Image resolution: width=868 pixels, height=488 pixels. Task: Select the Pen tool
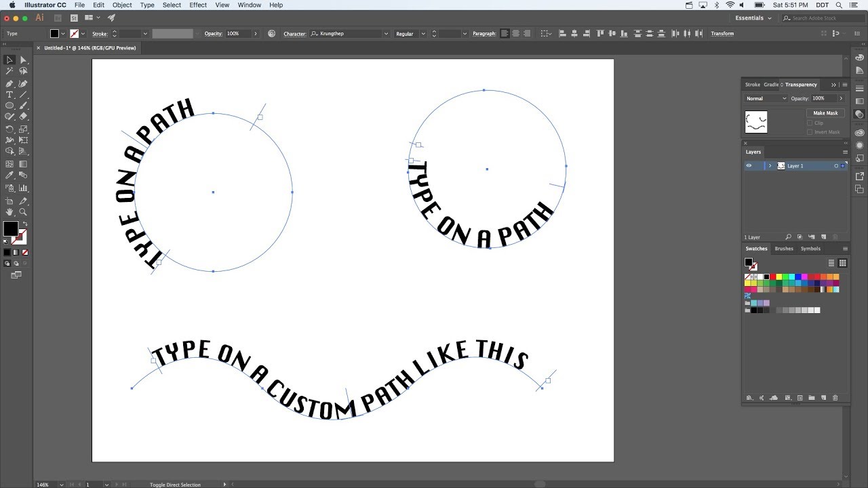(x=9, y=83)
